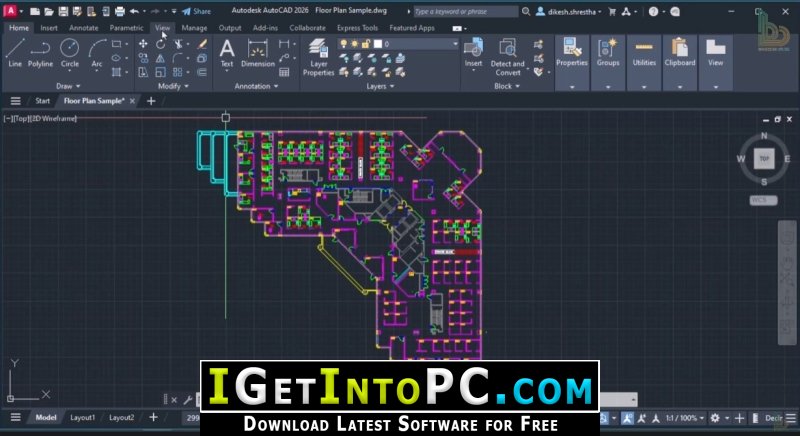Switch to the Annotate ribbon tab

coord(84,28)
